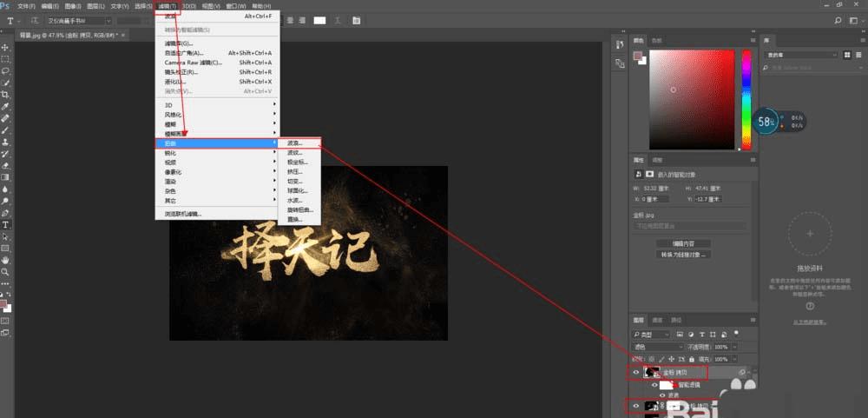Select the Dodge tool

[5, 201]
